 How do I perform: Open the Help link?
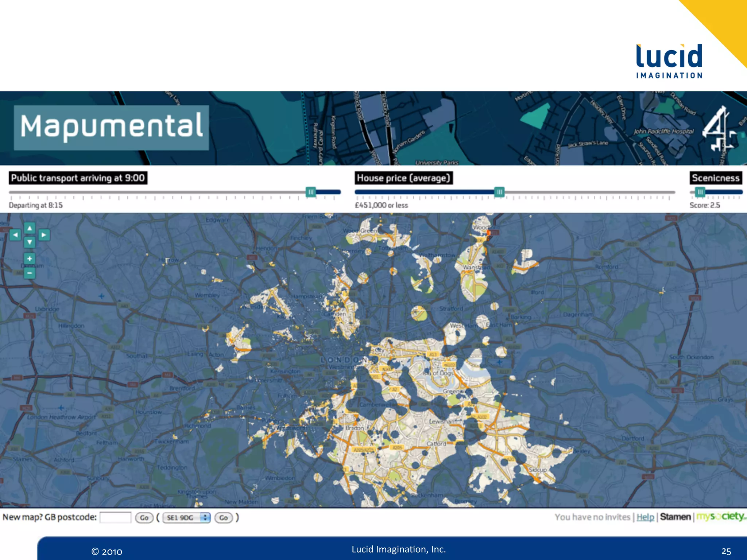(x=645, y=517)
